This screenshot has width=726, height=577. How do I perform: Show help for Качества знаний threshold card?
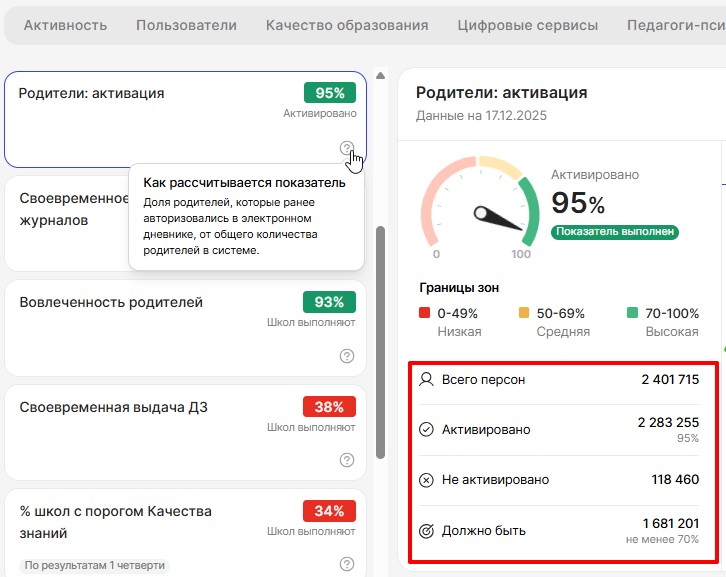coord(347,564)
